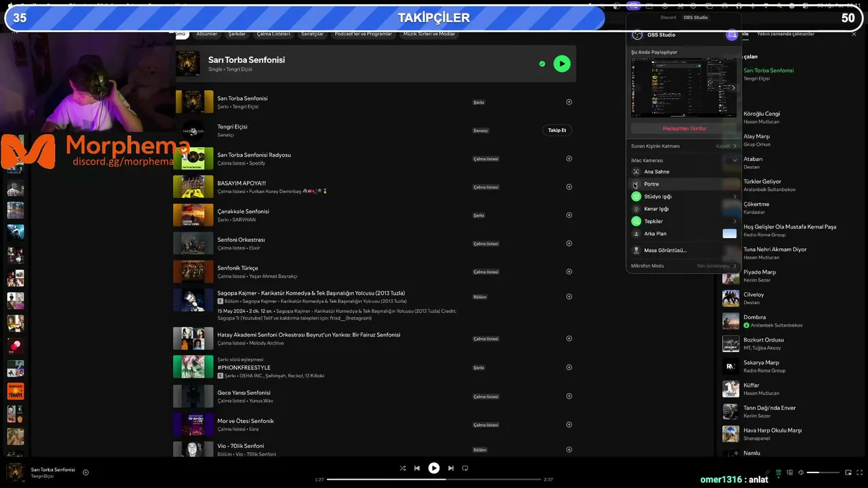
Task: Add BASAYIM APOYA!!! playlist to library
Action: tap(569, 187)
